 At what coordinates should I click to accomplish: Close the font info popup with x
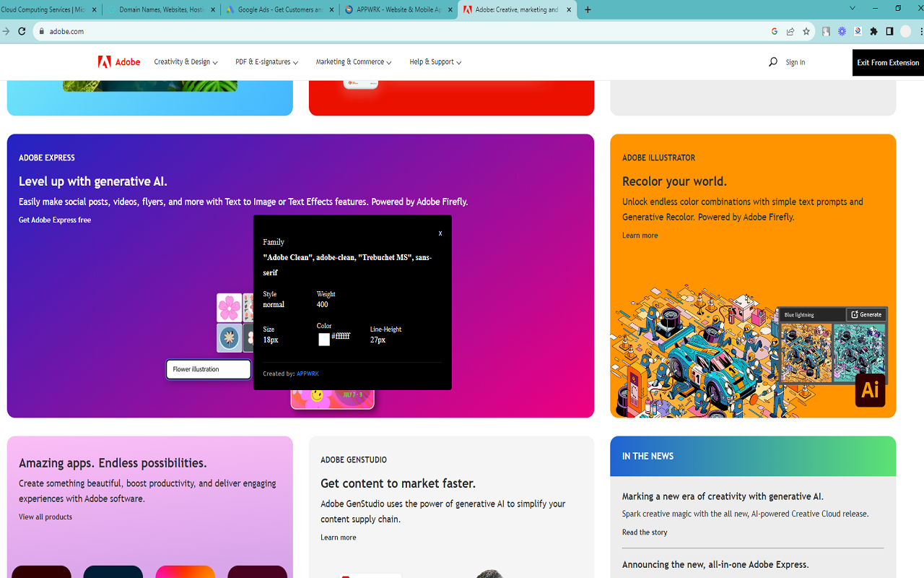coord(440,233)
